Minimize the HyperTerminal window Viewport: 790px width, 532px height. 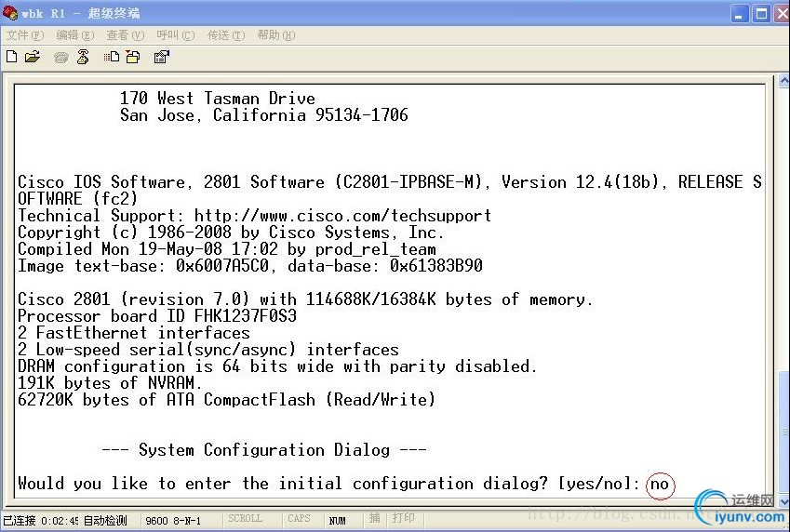[739, 14]
